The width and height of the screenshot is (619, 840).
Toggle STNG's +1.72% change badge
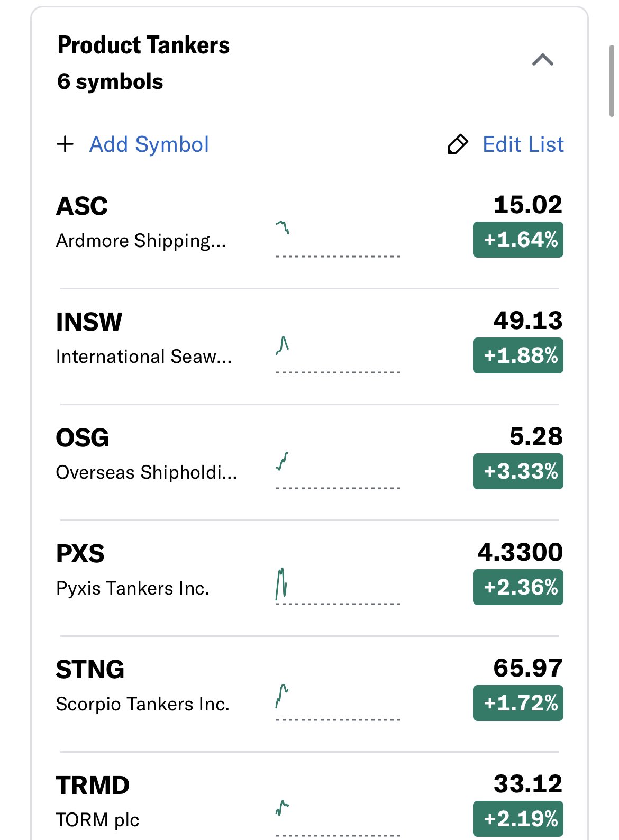click(x=518, y=703)
